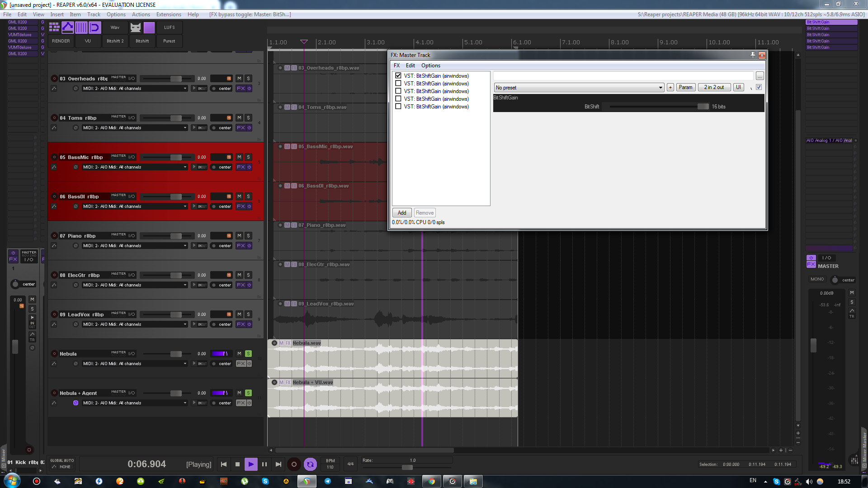The image size is (868, 488).
Task: Unsolo the Nebula track
Action: 248,354
